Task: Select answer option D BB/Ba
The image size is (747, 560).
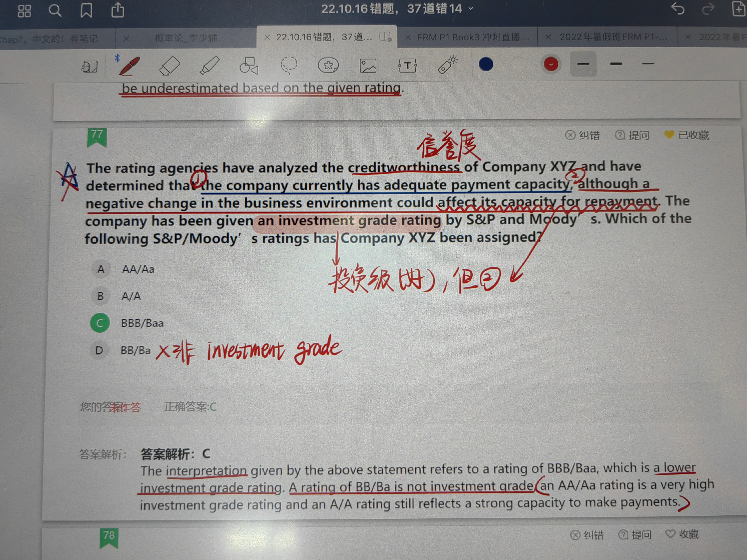Action: pos(99,350)
